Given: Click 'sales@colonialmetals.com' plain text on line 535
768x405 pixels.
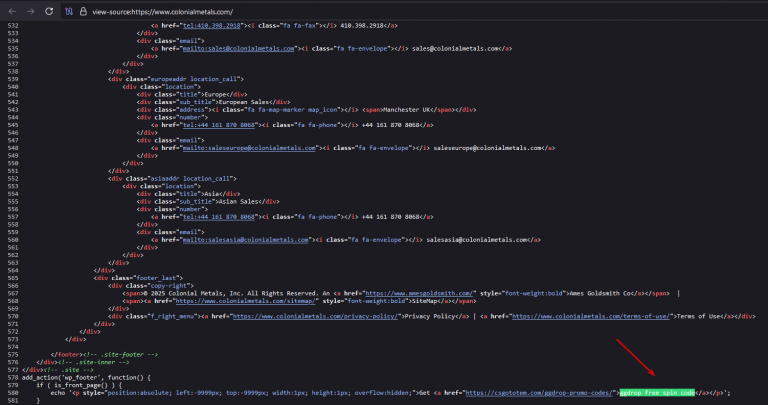Looking at the screenshot, I should 455,48.
